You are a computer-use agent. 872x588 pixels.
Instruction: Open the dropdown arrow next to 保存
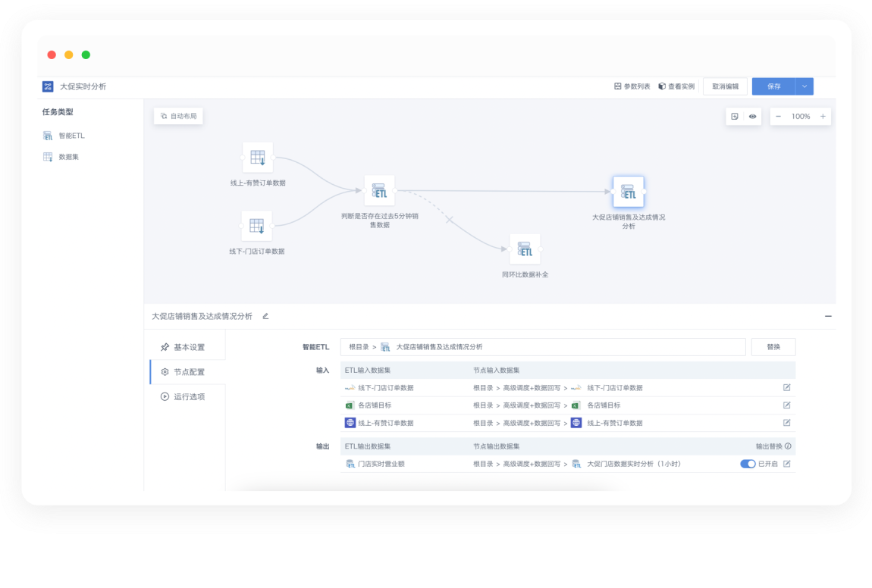(805, 86)
